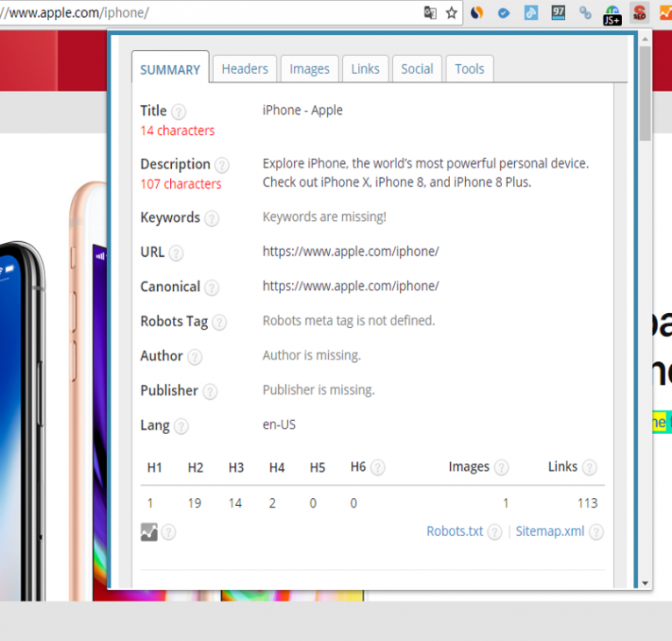Image resolution: width=672 pixels, height=641 pixels.
Task: Open the Images tab
Action: point(310,68)
